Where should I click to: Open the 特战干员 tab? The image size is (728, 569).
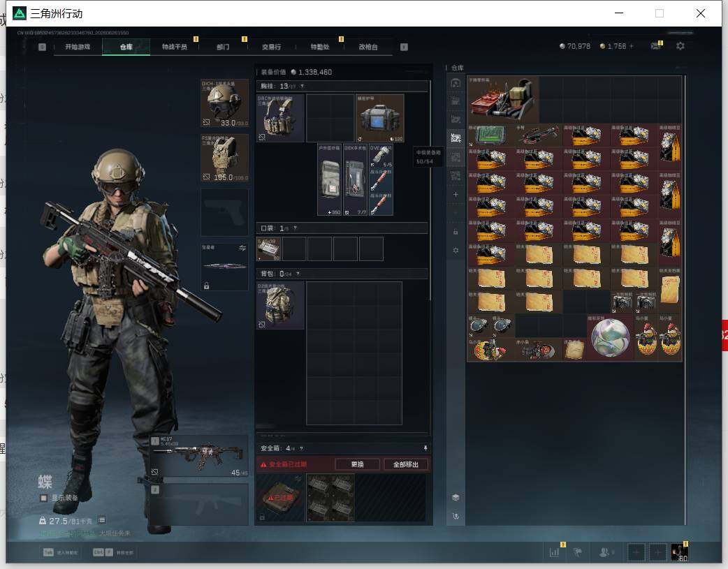(x=175, y=47)
